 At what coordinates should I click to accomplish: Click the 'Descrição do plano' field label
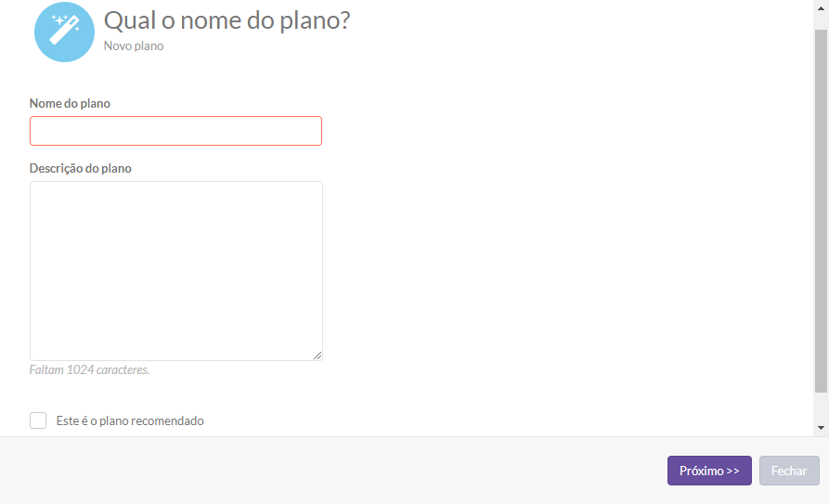[x=81, y=168]
